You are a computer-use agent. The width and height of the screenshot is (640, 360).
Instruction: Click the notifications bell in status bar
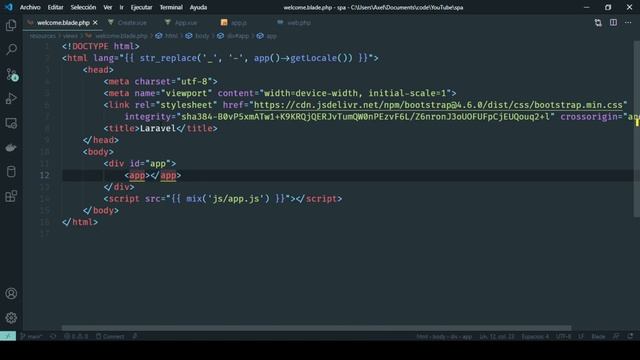631,336
